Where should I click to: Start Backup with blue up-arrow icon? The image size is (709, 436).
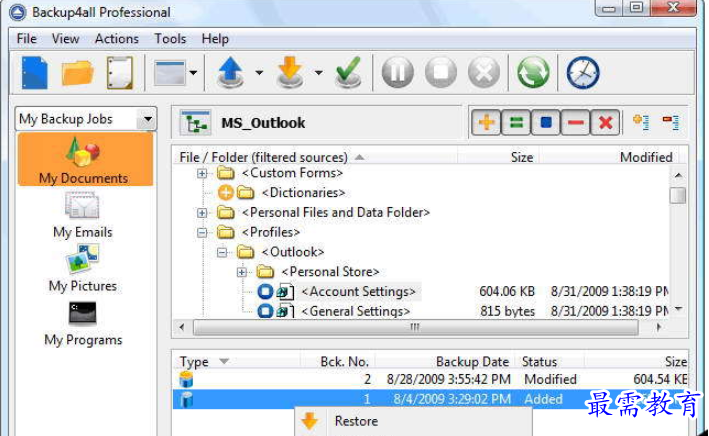point(231,72)
